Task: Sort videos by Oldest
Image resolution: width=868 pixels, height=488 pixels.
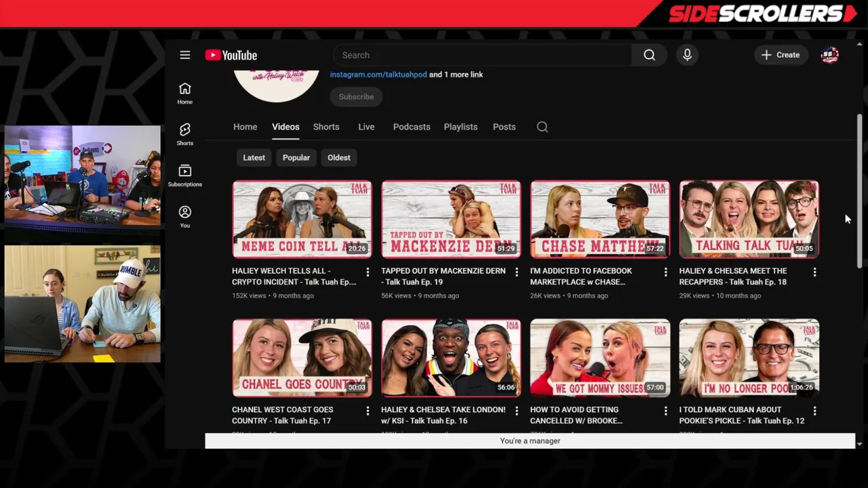Action: pyautogui.click(x=339, y=157)
